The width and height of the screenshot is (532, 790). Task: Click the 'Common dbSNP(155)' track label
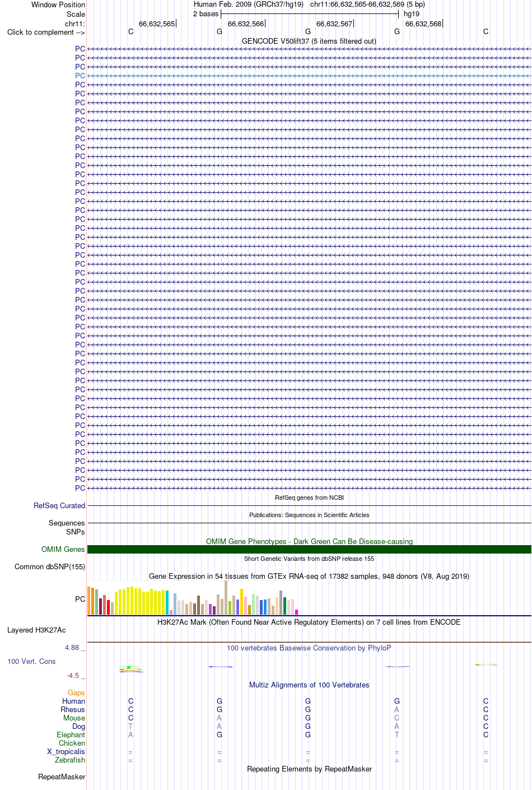tap(50, 566)
